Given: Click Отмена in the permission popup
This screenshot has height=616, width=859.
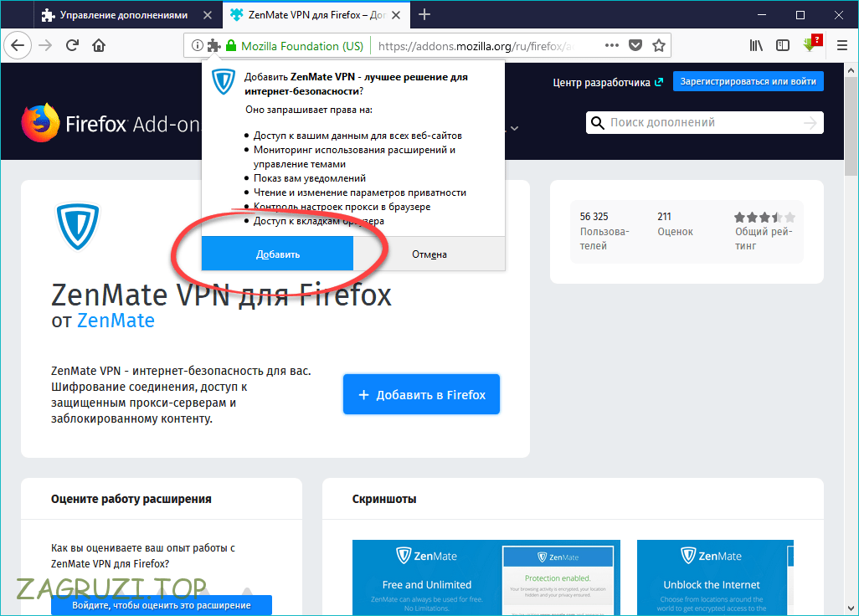Looking at the screenshot, I should click(x=429, y=254).
